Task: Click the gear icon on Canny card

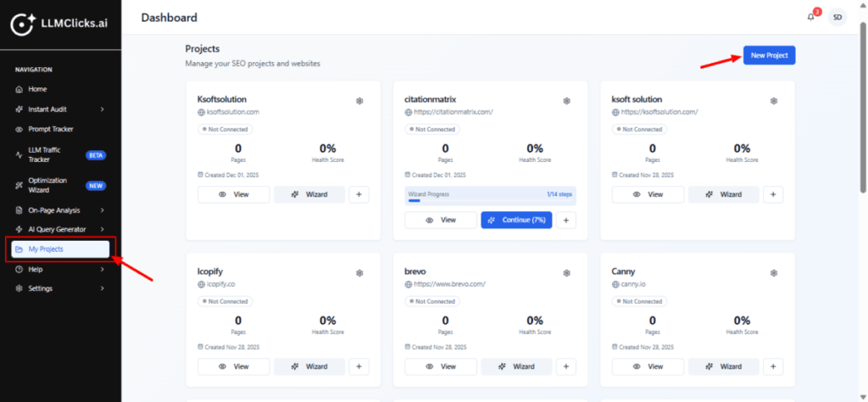Action: [773, 272]
